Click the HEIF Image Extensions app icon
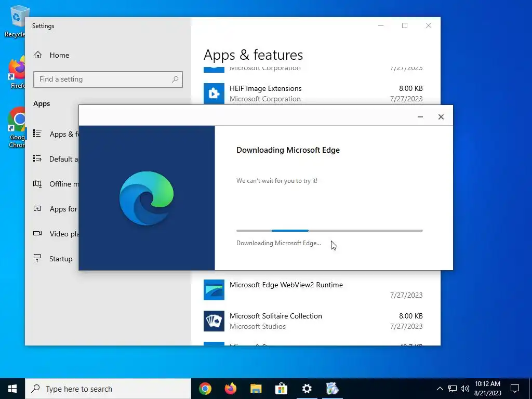The width and height of the screenshot is (532, 399). tap(214, 94)
